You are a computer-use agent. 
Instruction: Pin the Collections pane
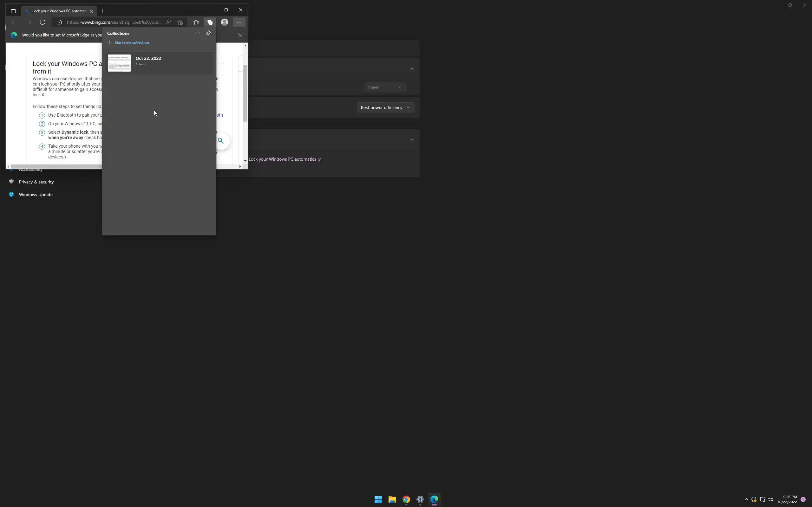[x=208, y=33]
